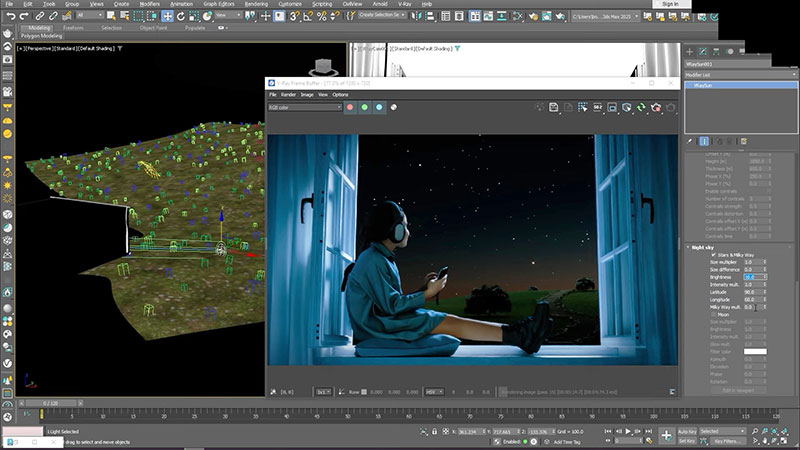This screenshot has height=450, width=800.
Task: Save the image in V-Ray Frame Buffer
Action: click(x=554, y=107)
